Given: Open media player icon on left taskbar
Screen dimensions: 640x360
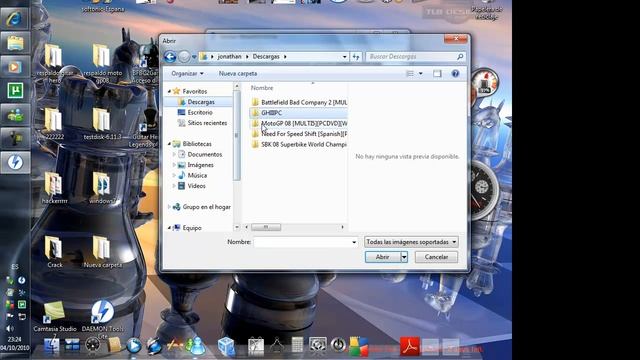Looking at the screenshot, I should 15,67.
